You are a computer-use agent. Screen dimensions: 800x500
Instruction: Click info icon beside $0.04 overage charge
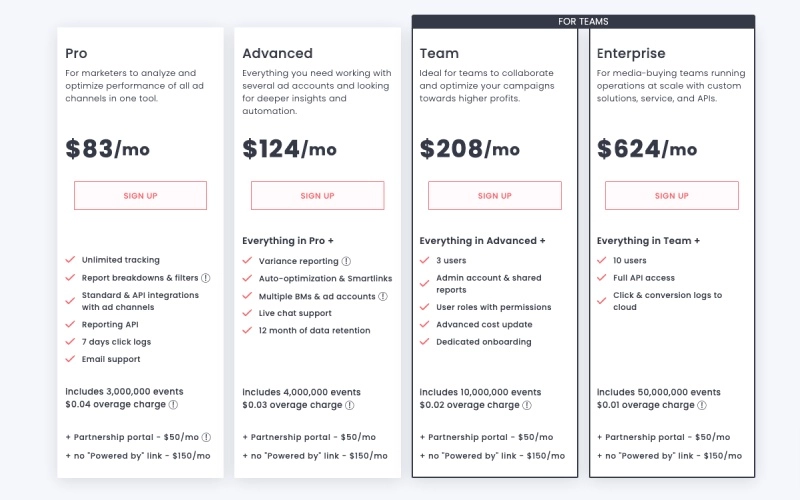coord(173,405)
